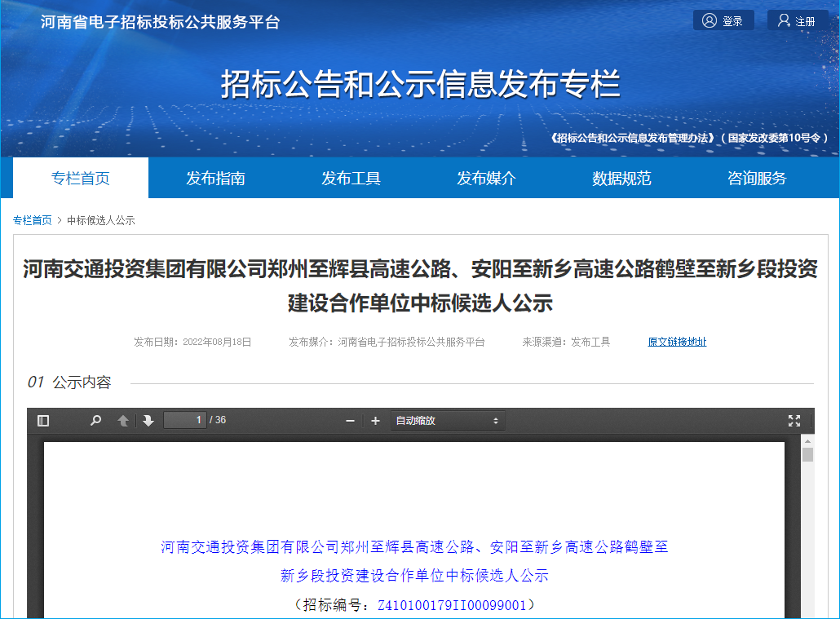Zoom in the PDF with plus button
The height and width of the screenshot is (619, 840).
tap(375, 421)
